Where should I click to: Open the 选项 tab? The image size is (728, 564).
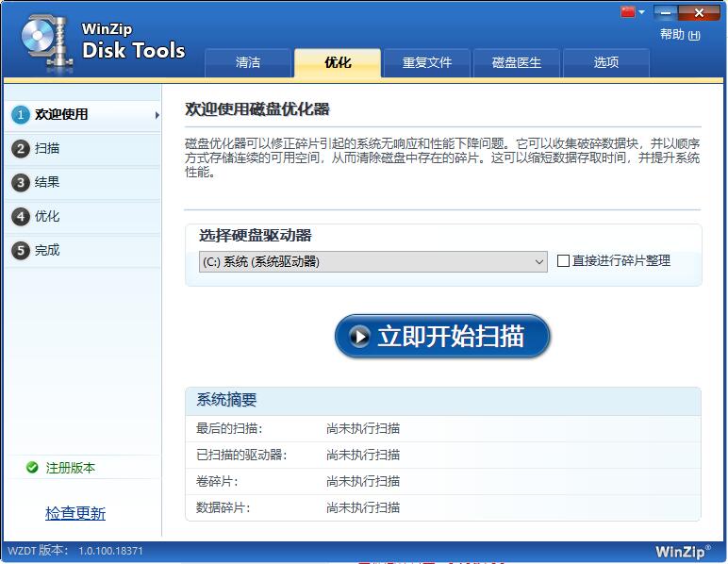coord(606,62)
